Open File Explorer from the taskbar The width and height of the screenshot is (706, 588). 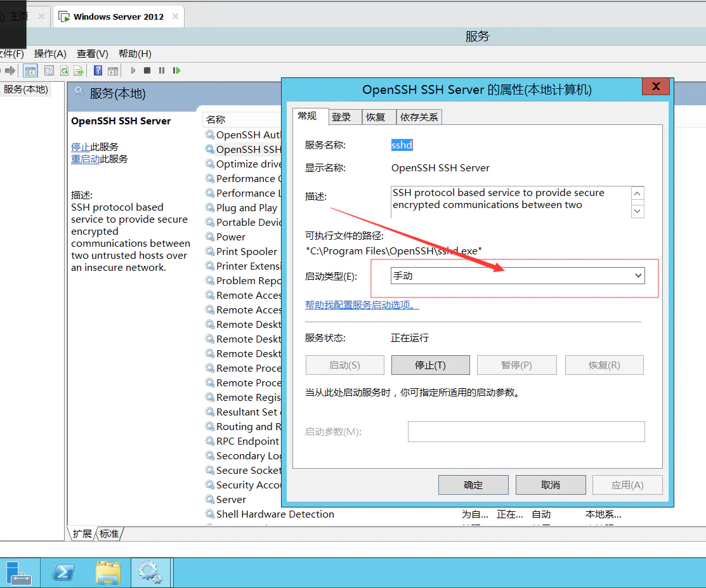(108, 572)
